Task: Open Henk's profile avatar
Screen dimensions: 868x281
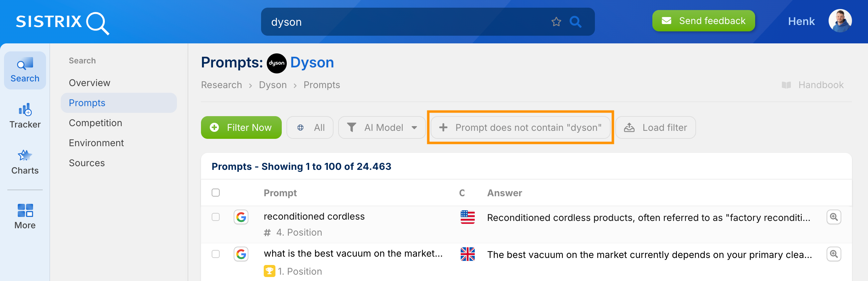Action: (x=840, y=21)
